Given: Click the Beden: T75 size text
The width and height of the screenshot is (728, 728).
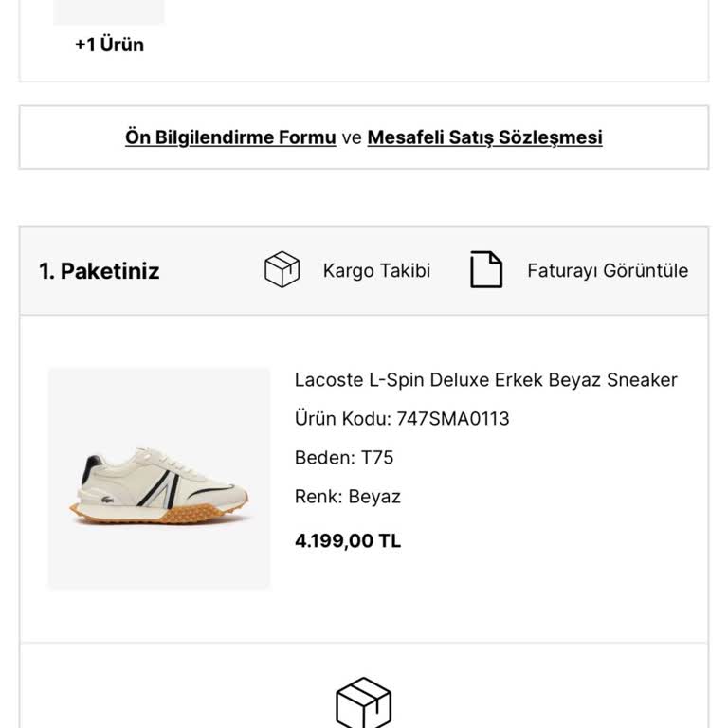Looking at the screenshot, I should click(x=344, y=458).
